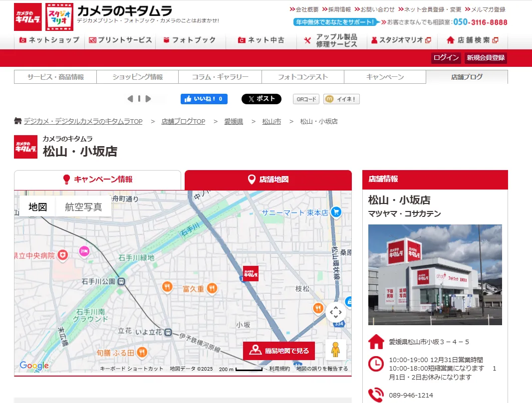Select the サービス・商品情報 tab

click(55, 77)
